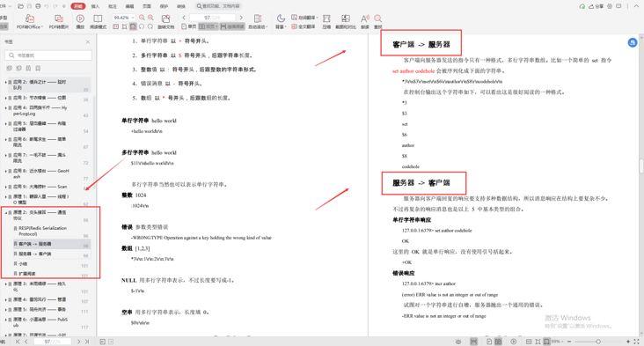Open the PDF转Office converter
This screenshot has width=644, height=346.
click(29, 22)
